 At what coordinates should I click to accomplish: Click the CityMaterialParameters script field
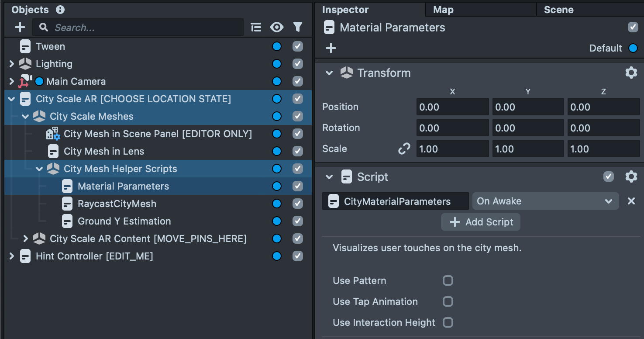(x=395, y=201)
